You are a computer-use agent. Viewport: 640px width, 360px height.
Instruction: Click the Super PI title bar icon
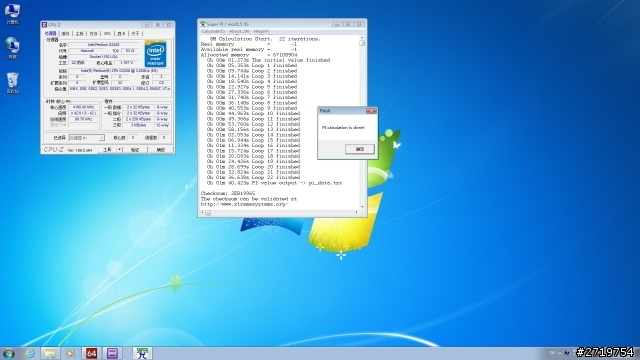coord(203,24)
